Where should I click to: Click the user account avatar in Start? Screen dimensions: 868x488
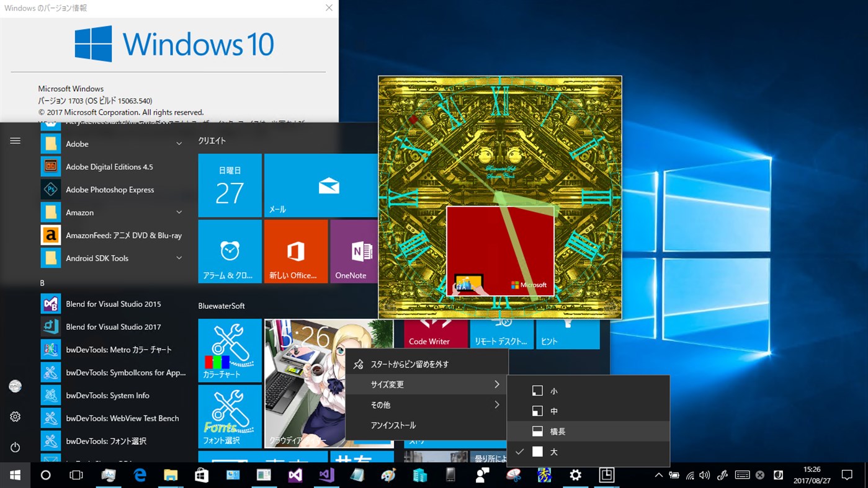click(16, 386)
